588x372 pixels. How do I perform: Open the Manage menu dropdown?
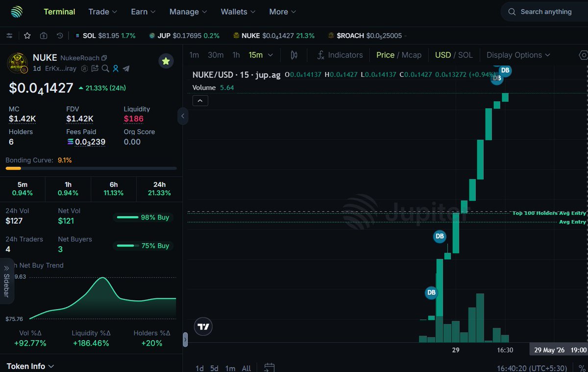pos(188,12)
